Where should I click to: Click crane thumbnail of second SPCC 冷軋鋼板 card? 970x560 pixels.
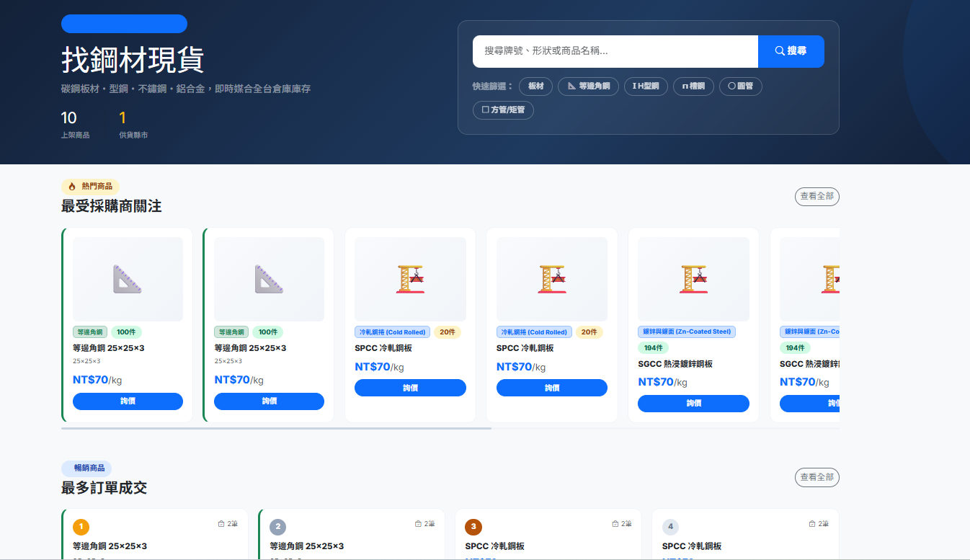(x=552, y=279)
